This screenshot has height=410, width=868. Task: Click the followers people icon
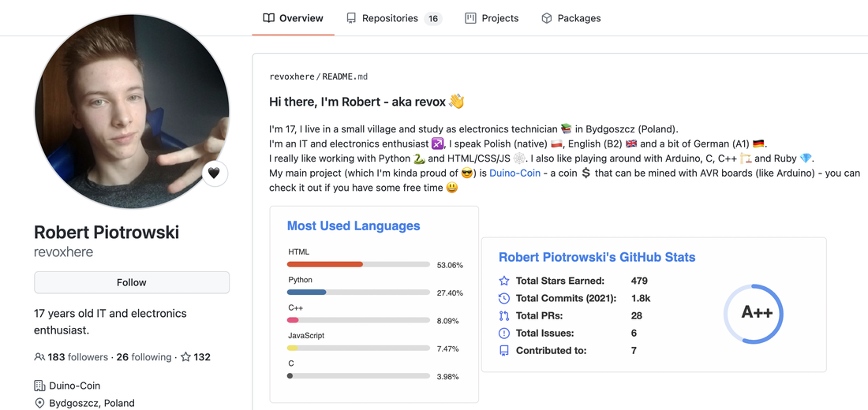[39, 357]
